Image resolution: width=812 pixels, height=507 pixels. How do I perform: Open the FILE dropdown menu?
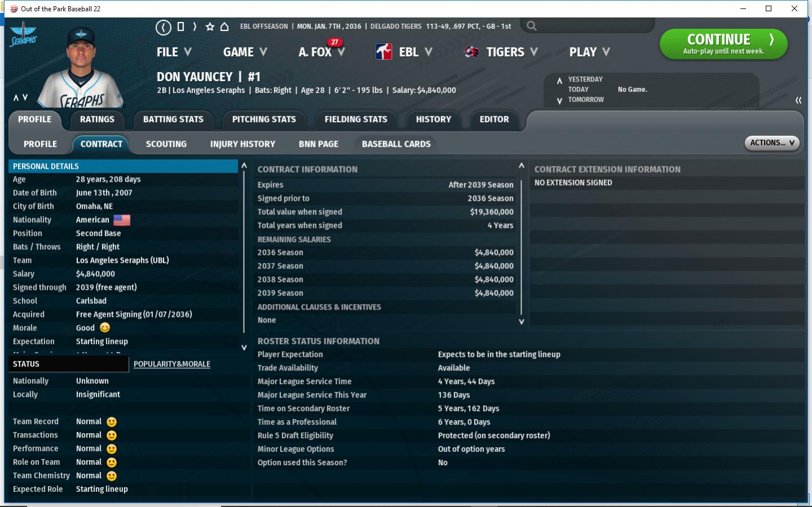pos(174,52)
